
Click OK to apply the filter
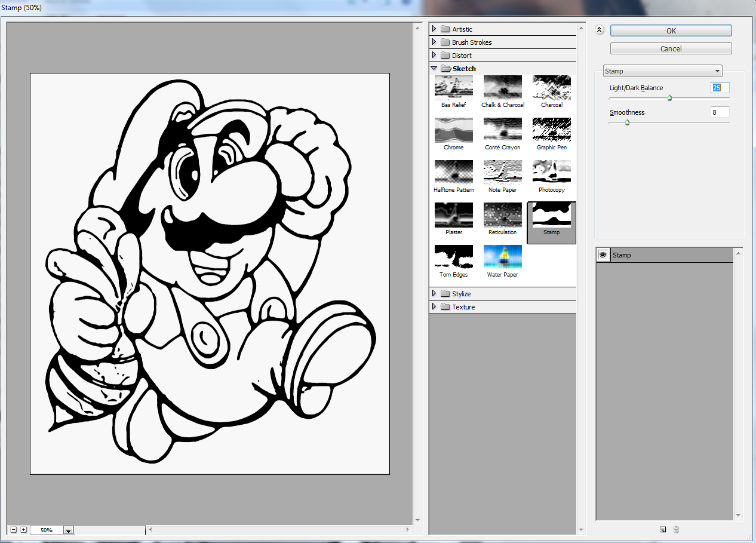(671, 30)
